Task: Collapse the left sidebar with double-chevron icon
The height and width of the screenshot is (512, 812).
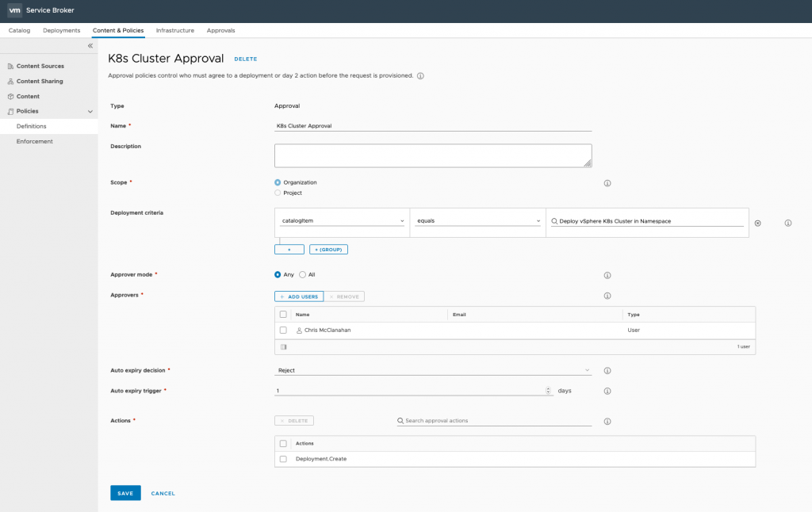Action: (x=90, y=46)
